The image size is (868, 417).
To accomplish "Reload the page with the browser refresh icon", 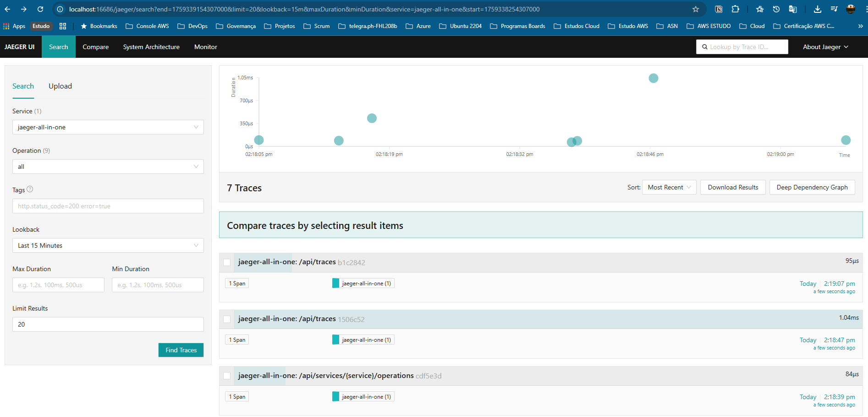I will (x=40, y=9).
